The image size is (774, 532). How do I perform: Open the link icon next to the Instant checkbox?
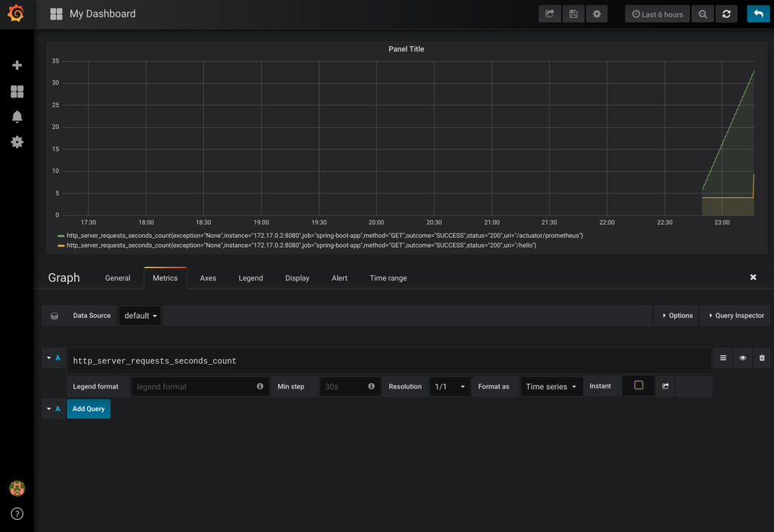(665, 386)
